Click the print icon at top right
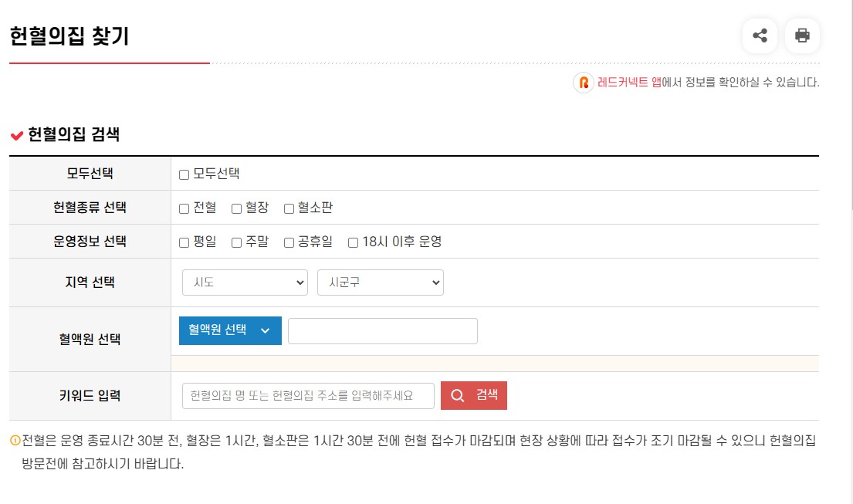 pos(803,36)
